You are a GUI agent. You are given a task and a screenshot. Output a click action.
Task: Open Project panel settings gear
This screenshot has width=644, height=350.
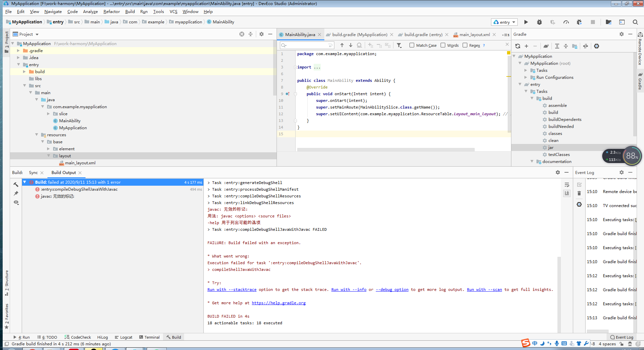[x=262, y=34]
